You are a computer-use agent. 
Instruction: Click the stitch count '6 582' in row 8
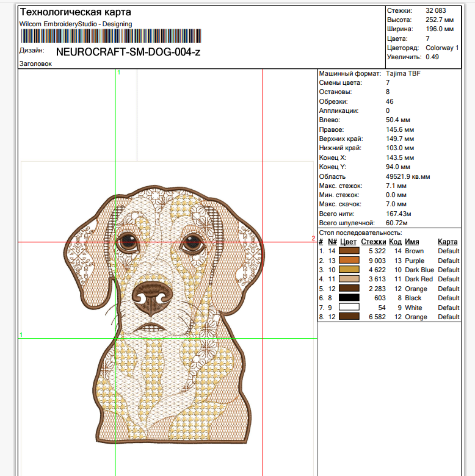(377, 317)
